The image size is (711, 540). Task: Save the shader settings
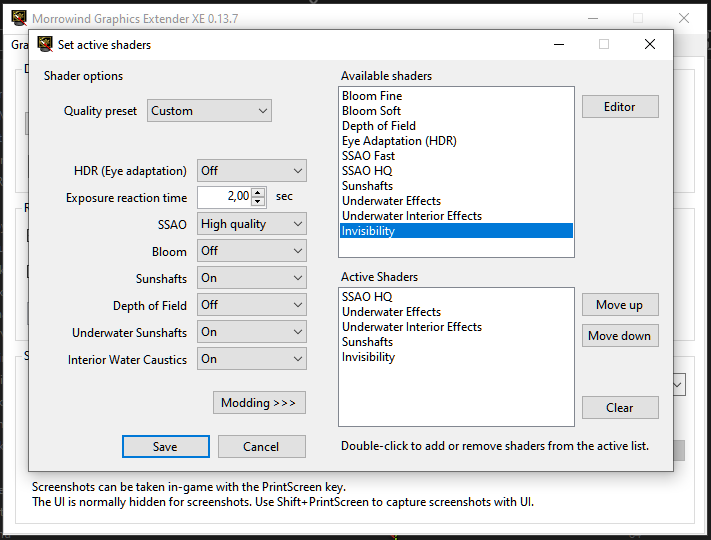click(x=165, y=447)
